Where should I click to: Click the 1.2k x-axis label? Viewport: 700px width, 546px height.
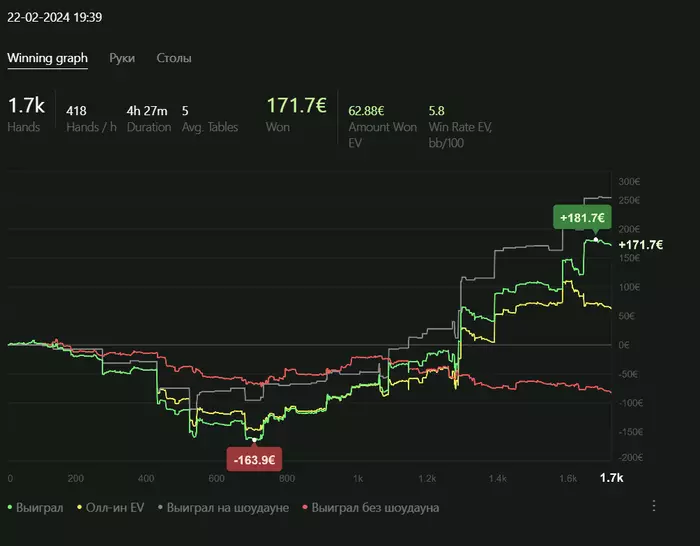pyautogui.click(x=427, y=479)
